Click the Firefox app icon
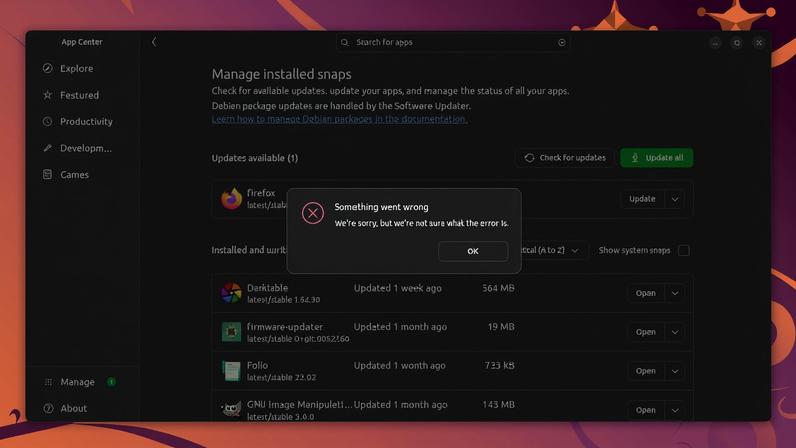 231,199
